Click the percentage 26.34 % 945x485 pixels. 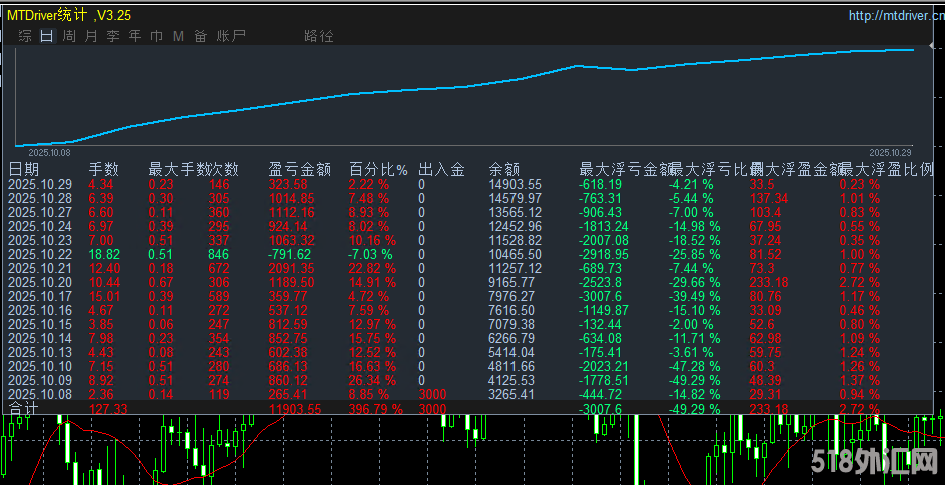click(x=372, y=380)
